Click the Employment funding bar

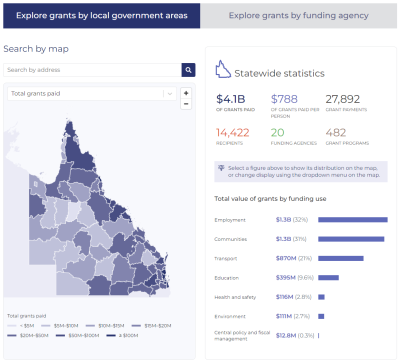point(353,220)
